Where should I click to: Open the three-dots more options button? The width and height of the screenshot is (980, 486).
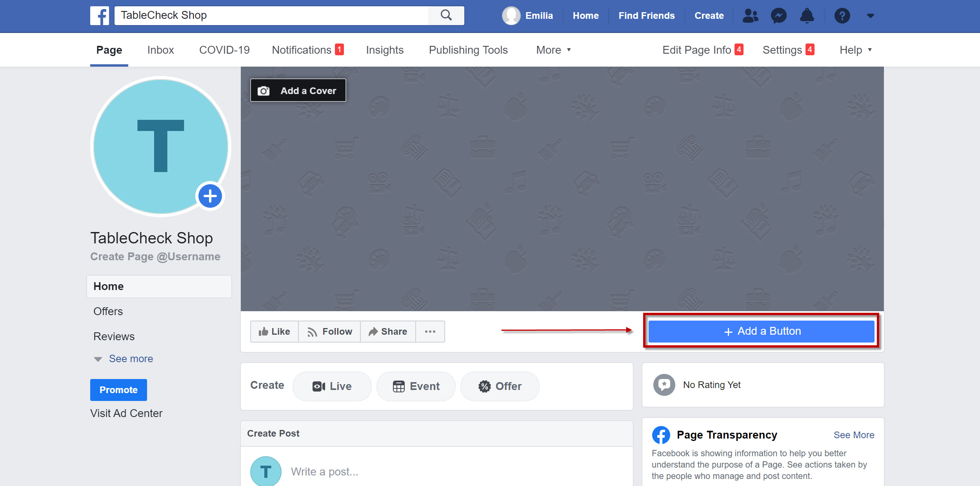[430, 332]
